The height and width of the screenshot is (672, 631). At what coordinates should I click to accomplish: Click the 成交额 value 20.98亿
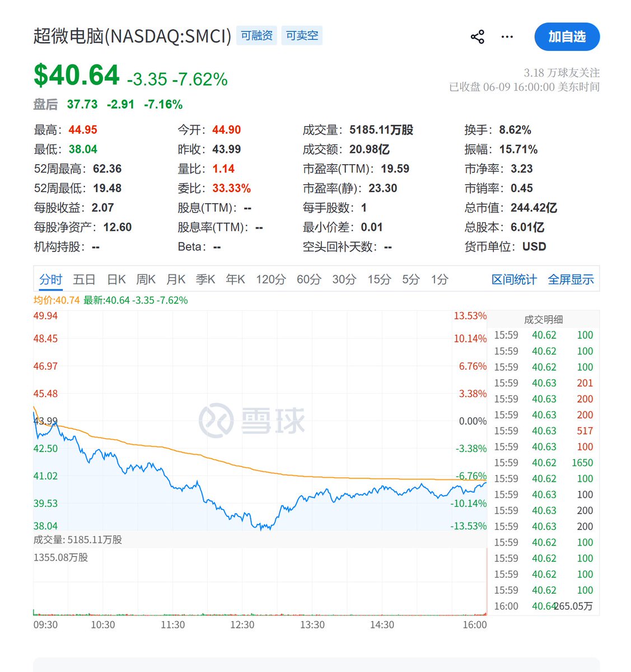tap(370, 150)
